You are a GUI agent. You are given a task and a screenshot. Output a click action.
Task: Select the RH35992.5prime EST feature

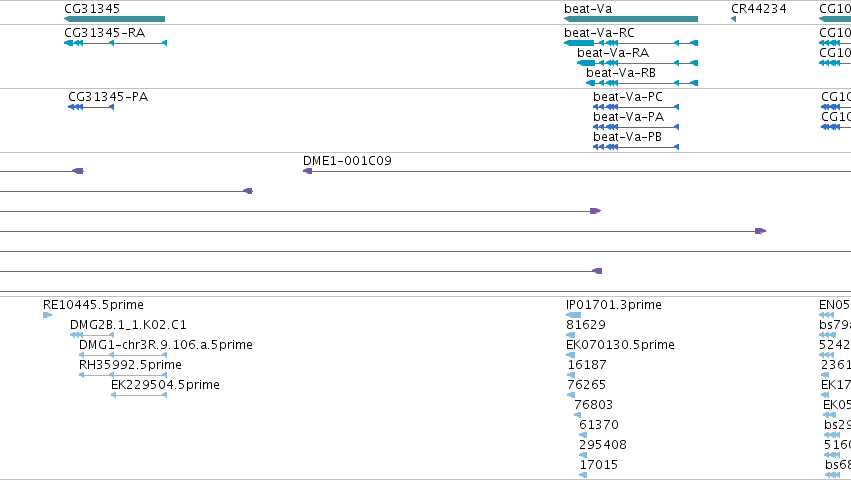pos(123,375)
